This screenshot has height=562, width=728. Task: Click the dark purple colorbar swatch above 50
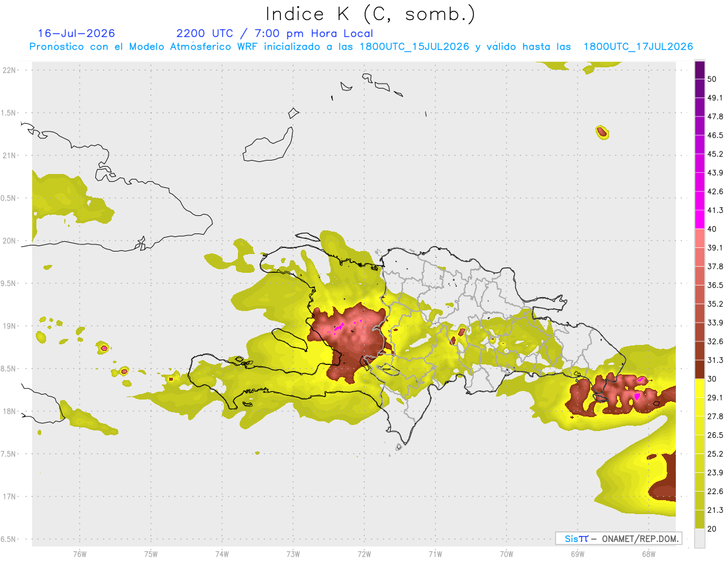click(699, 70)
